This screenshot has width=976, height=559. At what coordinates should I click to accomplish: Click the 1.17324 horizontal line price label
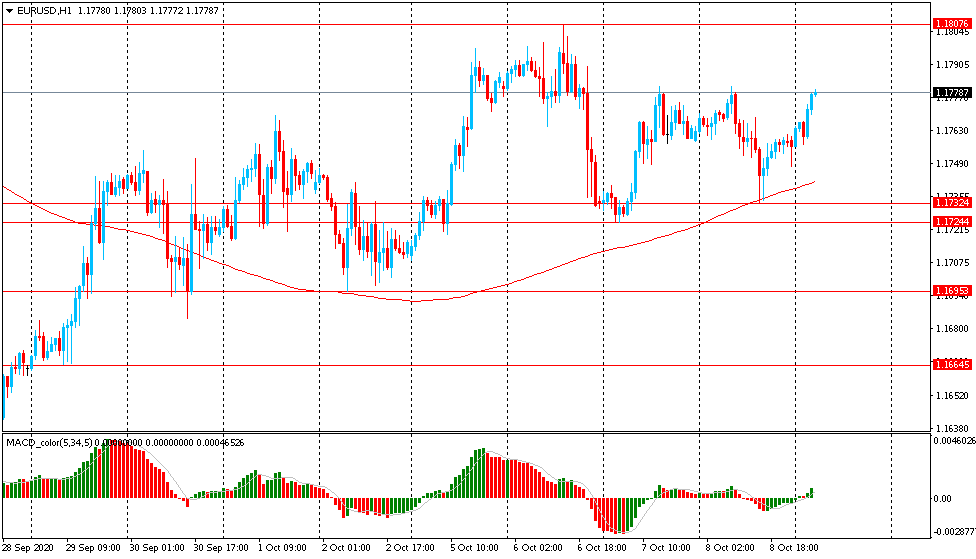[952, 203]
